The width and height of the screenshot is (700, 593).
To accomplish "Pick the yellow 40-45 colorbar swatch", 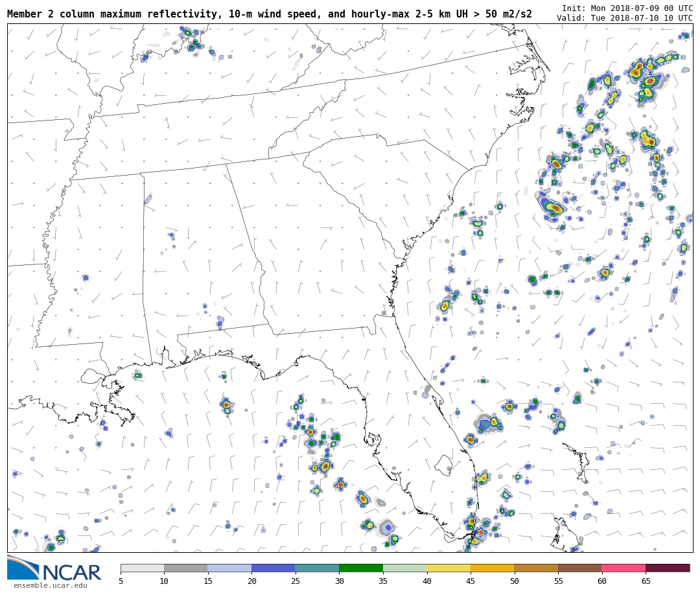I will coord(449,568).
